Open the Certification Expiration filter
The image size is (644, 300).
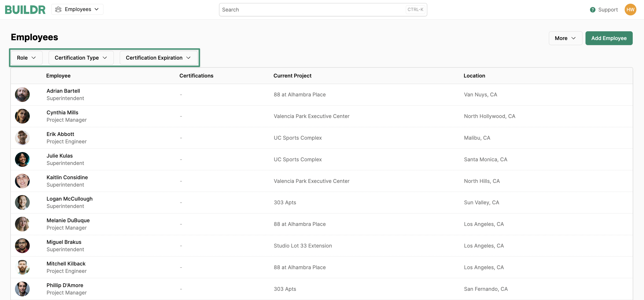[158, 58]
